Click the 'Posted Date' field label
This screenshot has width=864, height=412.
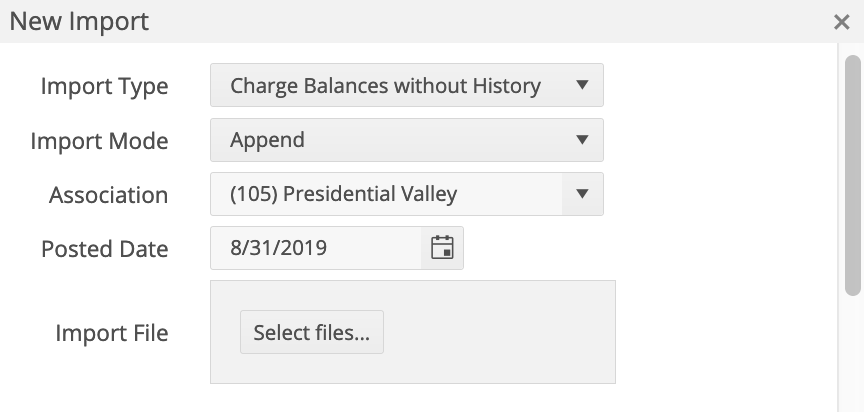coord(104,249)
